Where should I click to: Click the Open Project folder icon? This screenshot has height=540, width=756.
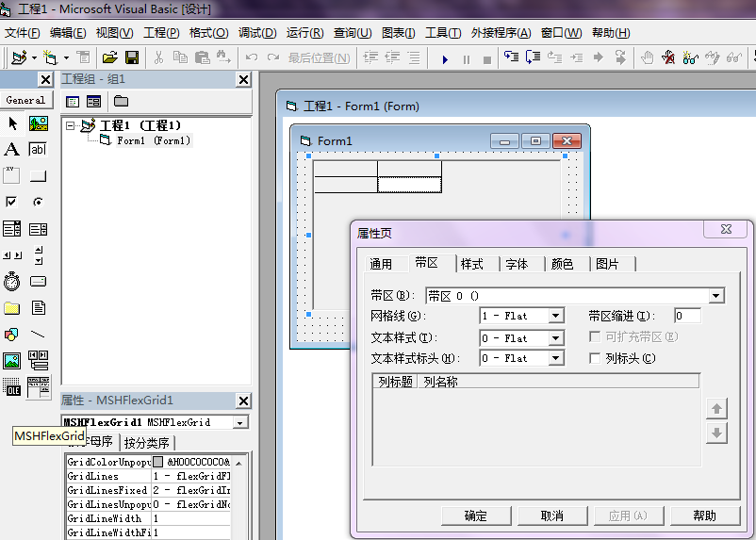[x=110, y=57]
